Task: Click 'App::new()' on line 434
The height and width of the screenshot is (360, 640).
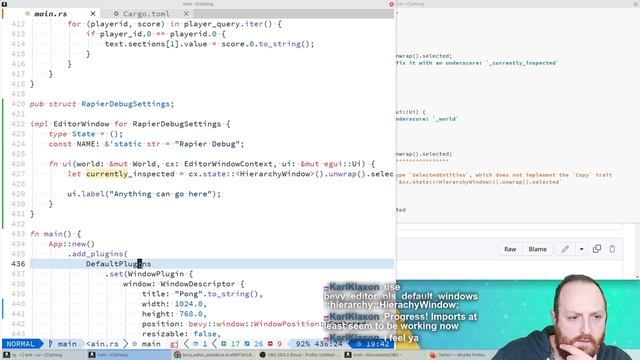Action: pyautogui.click(x=72, y=244)
